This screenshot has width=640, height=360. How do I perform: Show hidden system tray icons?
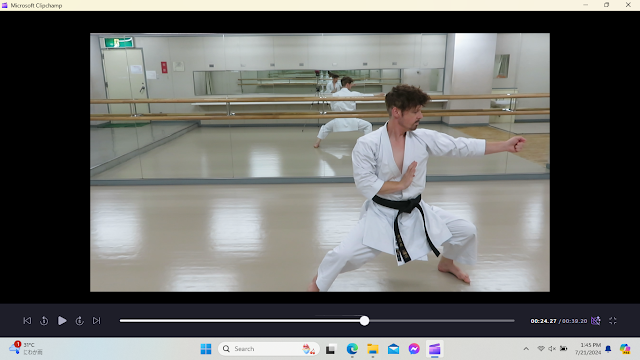pyautogui.click(x=526, y=349)
